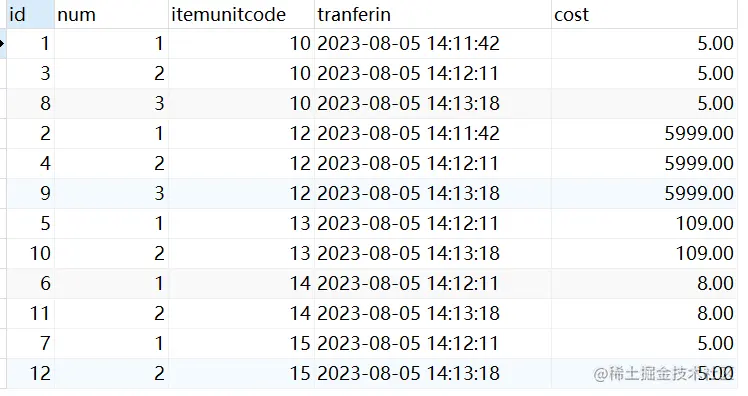Click the num cell in id 3 row

[112, 73]
